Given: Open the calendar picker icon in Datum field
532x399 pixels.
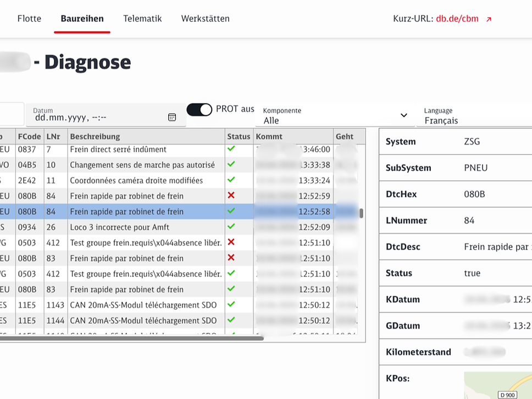Looking at the screenshot, I should click(172, 117).
